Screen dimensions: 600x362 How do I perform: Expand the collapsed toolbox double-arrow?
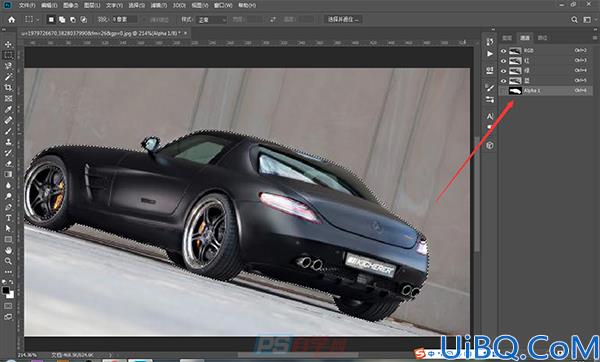tap(3, 30)
